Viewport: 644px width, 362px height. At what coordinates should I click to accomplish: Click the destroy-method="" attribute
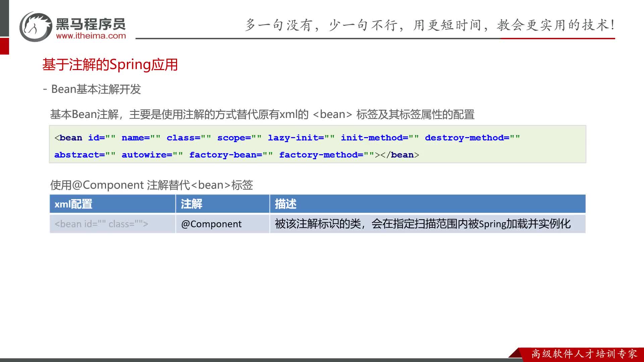[x=473, y=138]
